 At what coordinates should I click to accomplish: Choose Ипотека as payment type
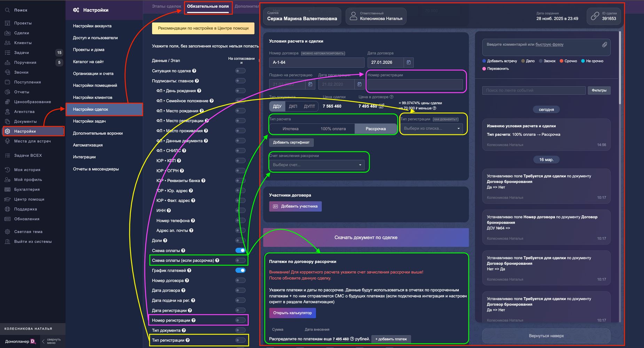click(291, 129)
